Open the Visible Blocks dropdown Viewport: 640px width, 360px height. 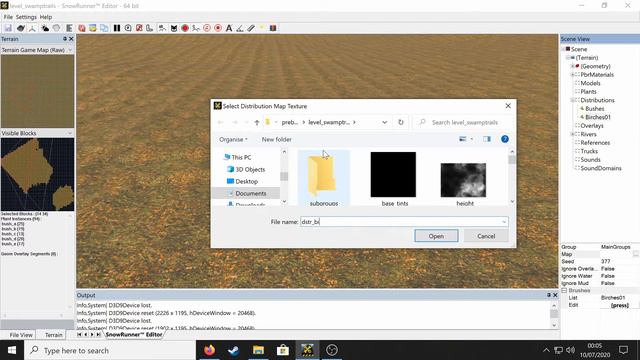pos(70,133)
